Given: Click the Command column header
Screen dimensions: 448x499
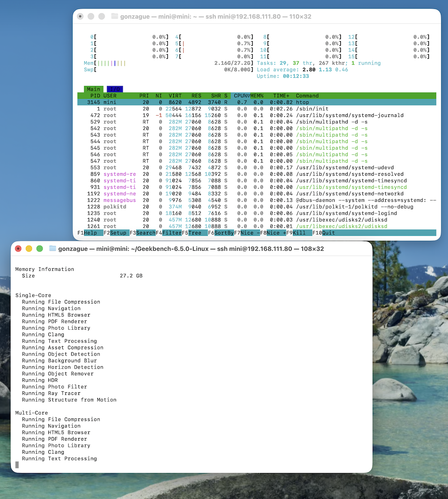Looking at the screenshot, I should 307,95.
